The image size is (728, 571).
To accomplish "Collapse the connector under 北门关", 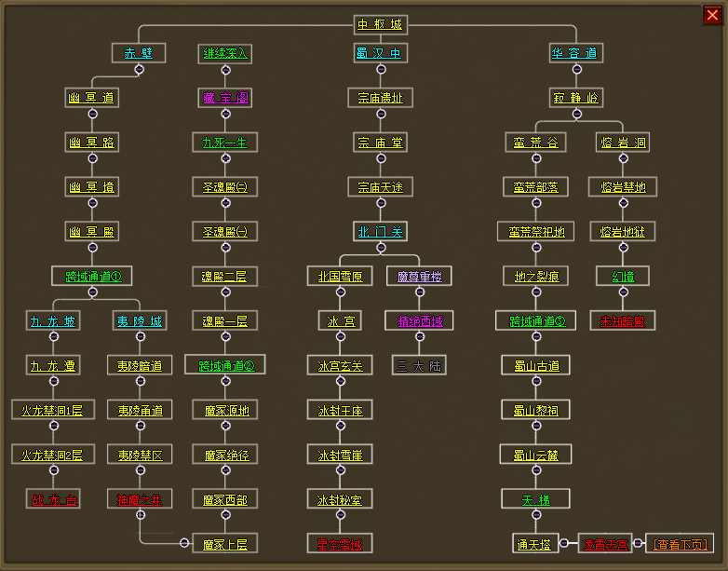I will [x=381, y=247].
